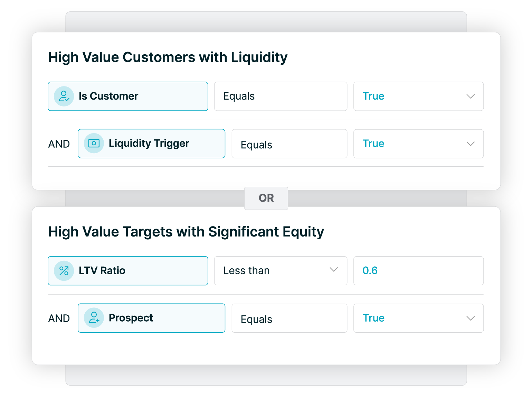Select the LTV Ratio attribute chip

coord(128,271)
